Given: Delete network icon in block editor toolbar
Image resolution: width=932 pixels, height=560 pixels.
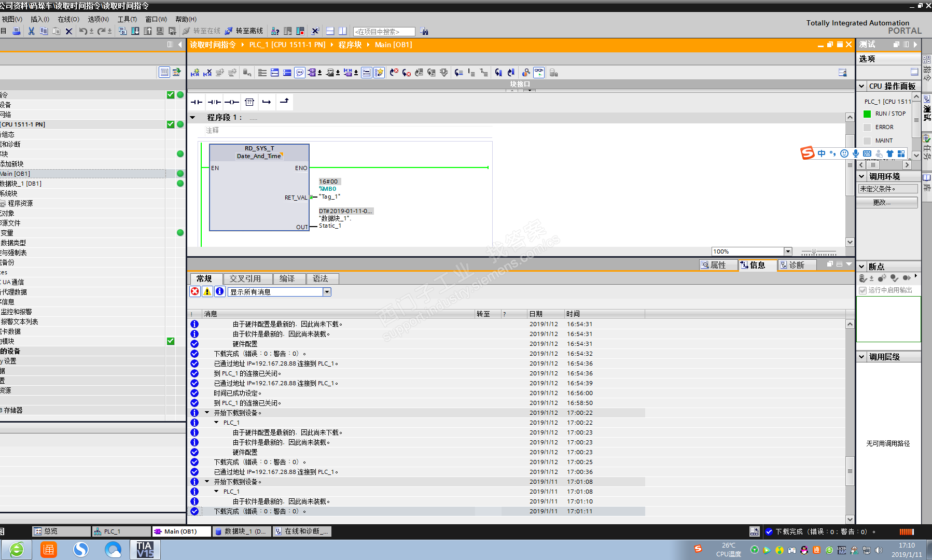Looking at the screenshot, I should (x=207, y=73).
